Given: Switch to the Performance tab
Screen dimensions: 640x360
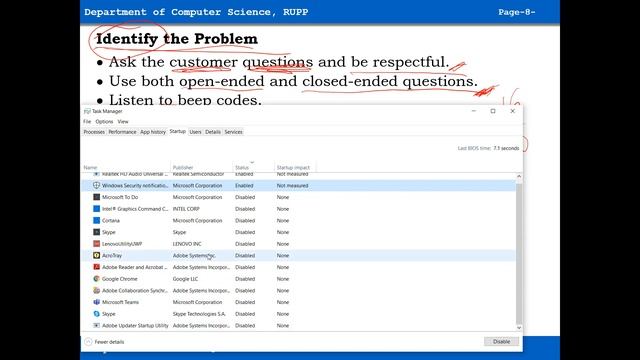Looking at the screenshot, I should (x=122, y=132).
